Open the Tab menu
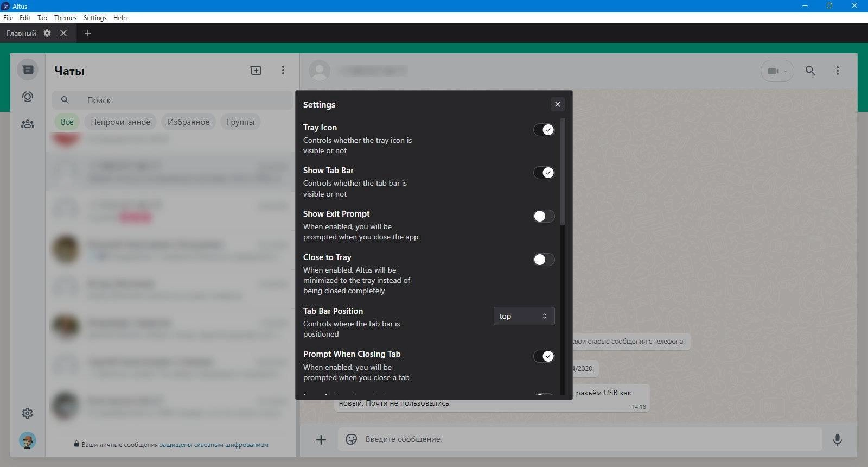 [x=42, y=18]
